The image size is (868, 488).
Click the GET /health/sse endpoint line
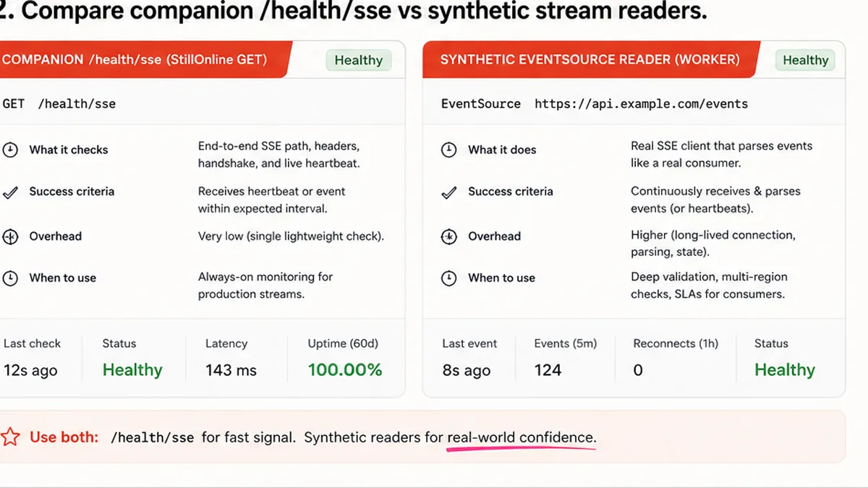(59, 103)
